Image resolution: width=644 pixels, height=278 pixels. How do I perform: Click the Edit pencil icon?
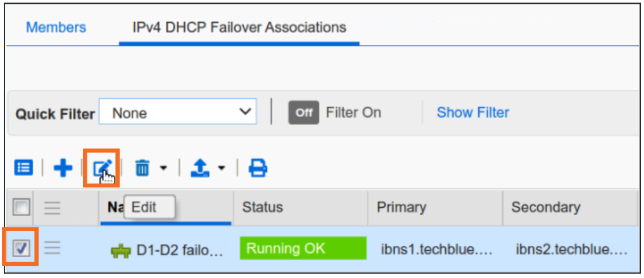pos(102,168)
